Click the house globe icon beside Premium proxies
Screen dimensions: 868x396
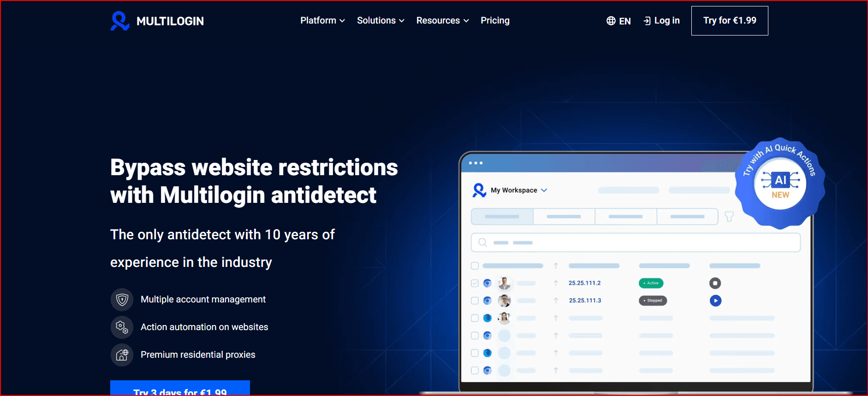click(122, 355)
